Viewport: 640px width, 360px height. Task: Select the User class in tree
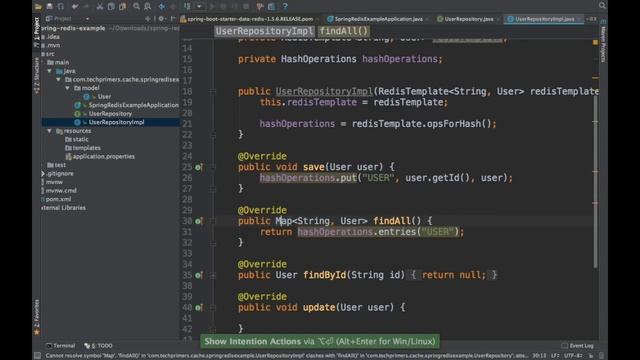click(x=98, y=97)
